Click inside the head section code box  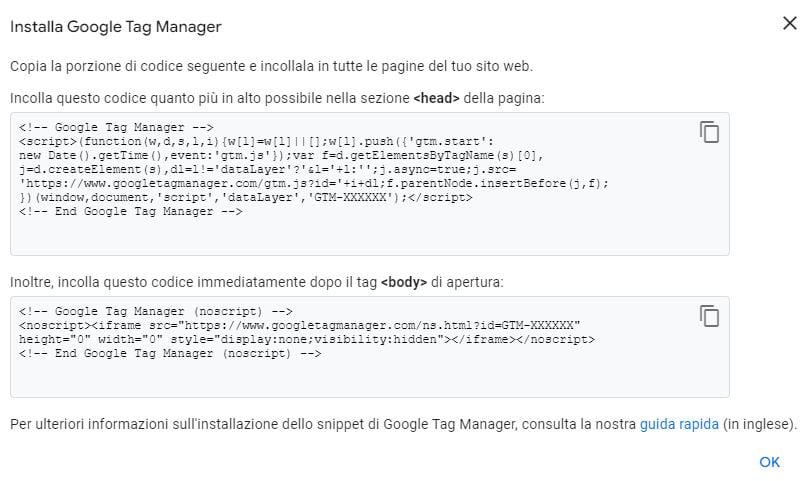[370, 184]
